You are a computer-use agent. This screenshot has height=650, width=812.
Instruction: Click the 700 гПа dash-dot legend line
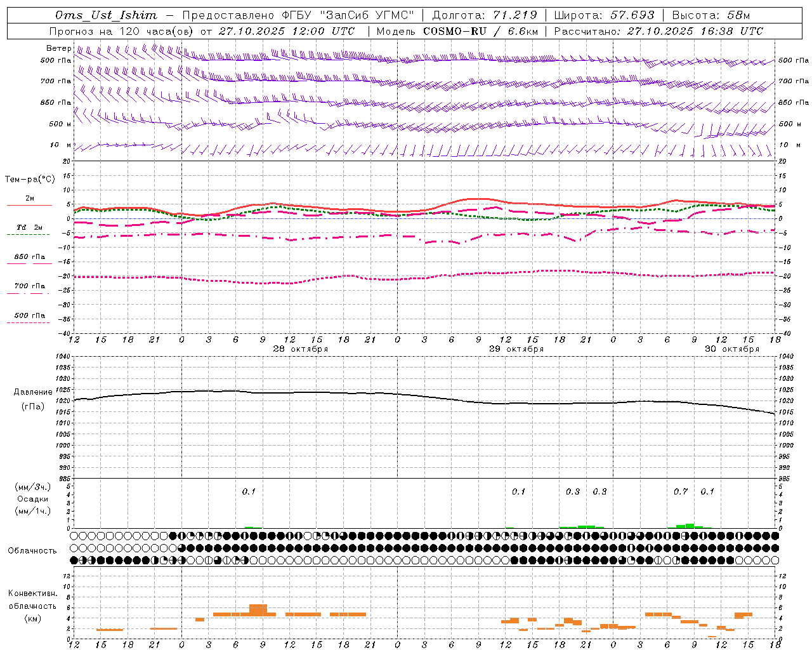(x=29, y=293)
